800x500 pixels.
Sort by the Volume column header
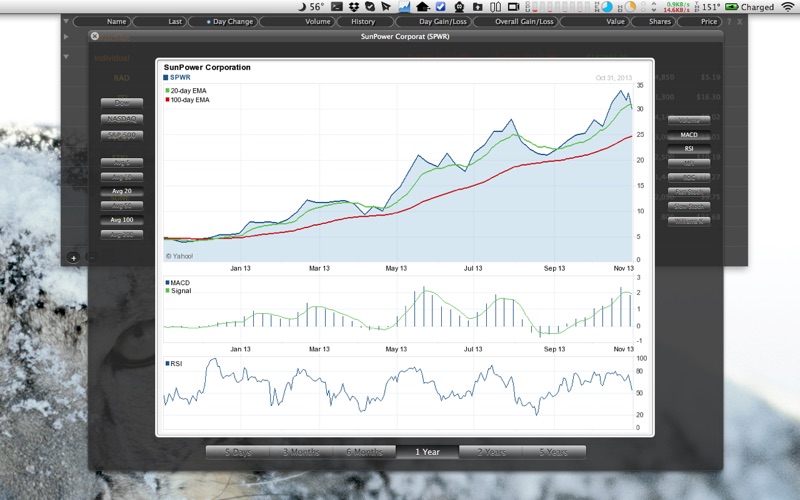(297, 21)
